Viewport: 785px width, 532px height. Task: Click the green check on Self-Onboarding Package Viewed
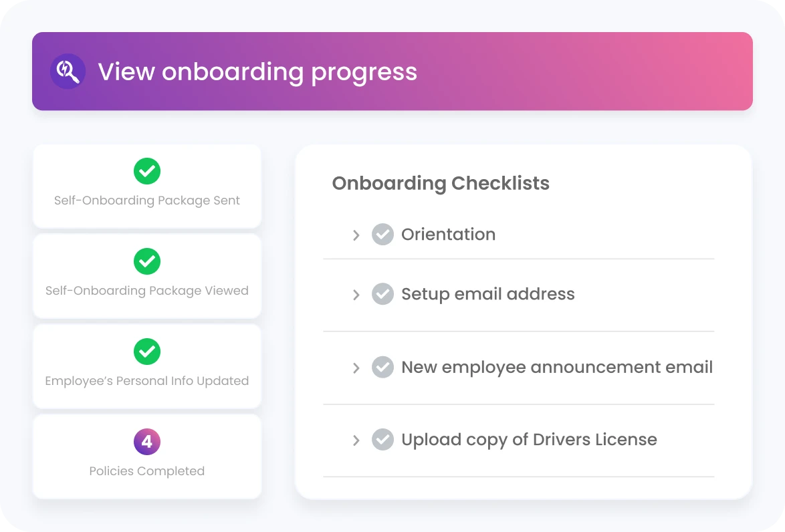point(147,261)
